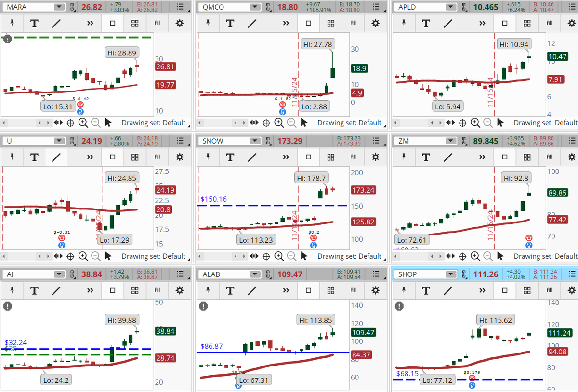
Task: Open the U chart hamburger menu
Action: 180,141
